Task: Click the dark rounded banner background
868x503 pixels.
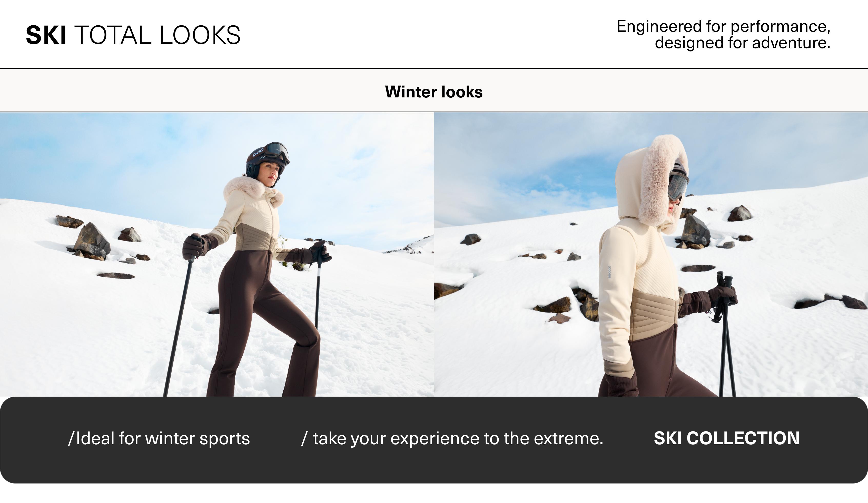Action: coord(434,440)
